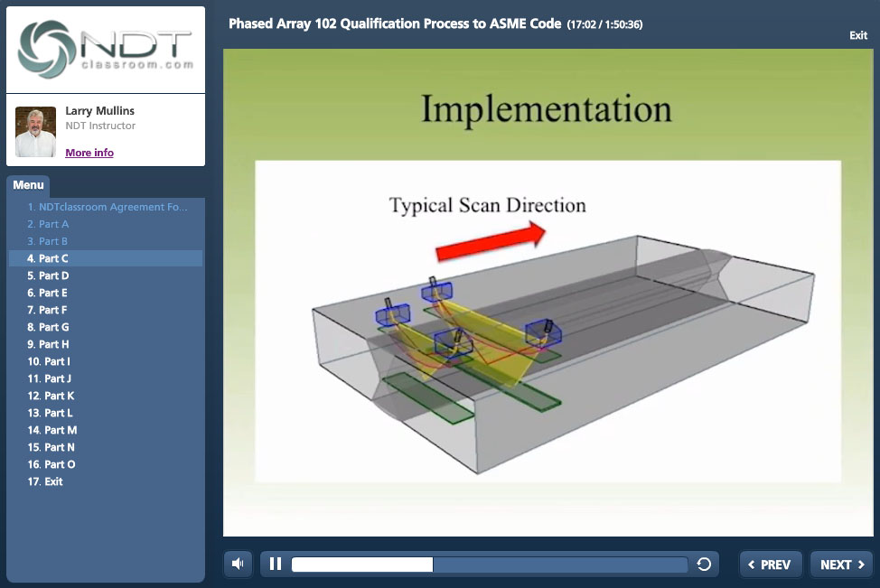The width and height of the screenshot is (880, 588).
Task: Select the Exit entry in menu list
Action: (107, 481)
